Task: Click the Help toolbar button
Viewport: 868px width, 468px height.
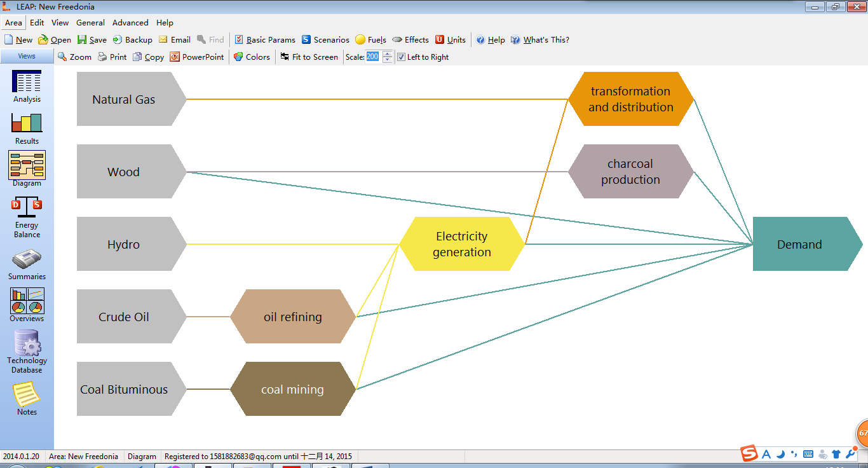Action: tap(491, 39)
